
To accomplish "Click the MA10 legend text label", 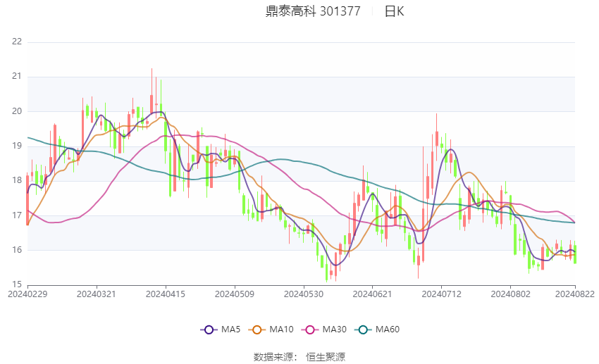I will click(x=282, y=330).
